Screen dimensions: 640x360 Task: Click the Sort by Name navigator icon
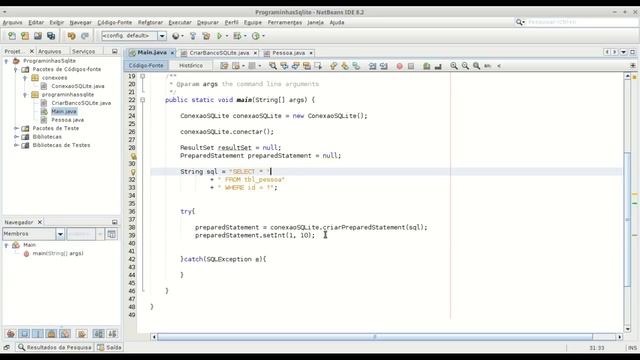[98, 334]
